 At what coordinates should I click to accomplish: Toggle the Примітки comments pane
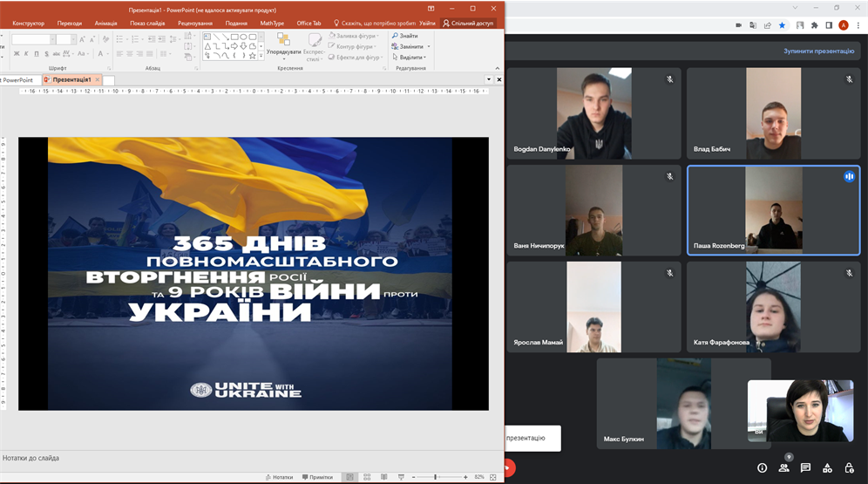(x=317, y=477)
